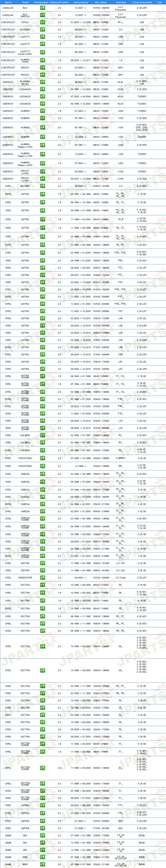Click fuel icon in Cadillac BLS Wagon row
This screenshot has height=868, width=166.
(x=42, y=15)
